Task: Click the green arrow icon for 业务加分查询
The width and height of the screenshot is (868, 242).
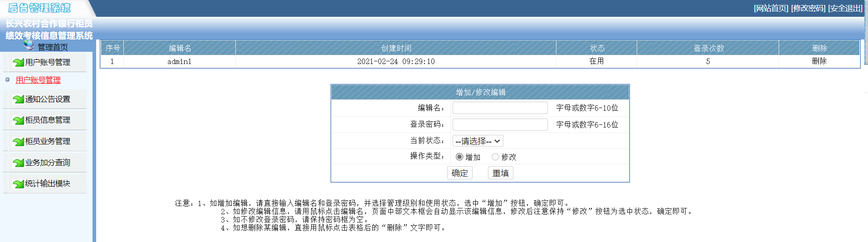Action: (19, 163)
